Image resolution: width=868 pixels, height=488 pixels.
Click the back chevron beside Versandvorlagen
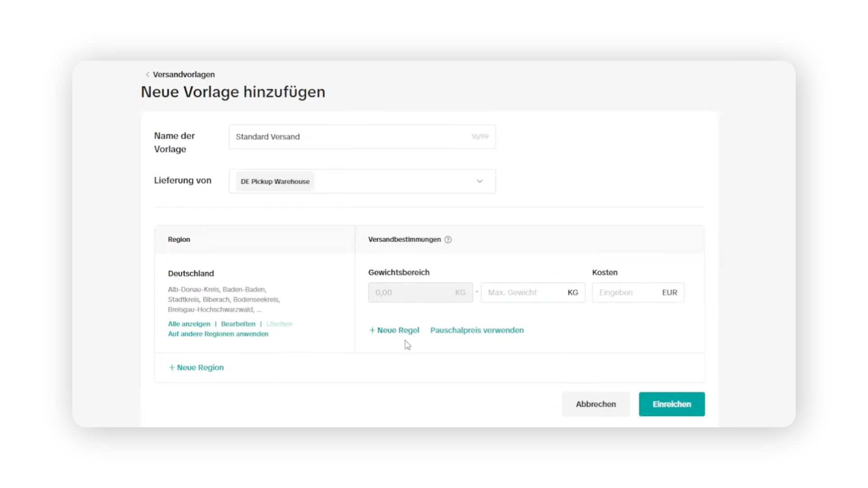click(147, 75)
